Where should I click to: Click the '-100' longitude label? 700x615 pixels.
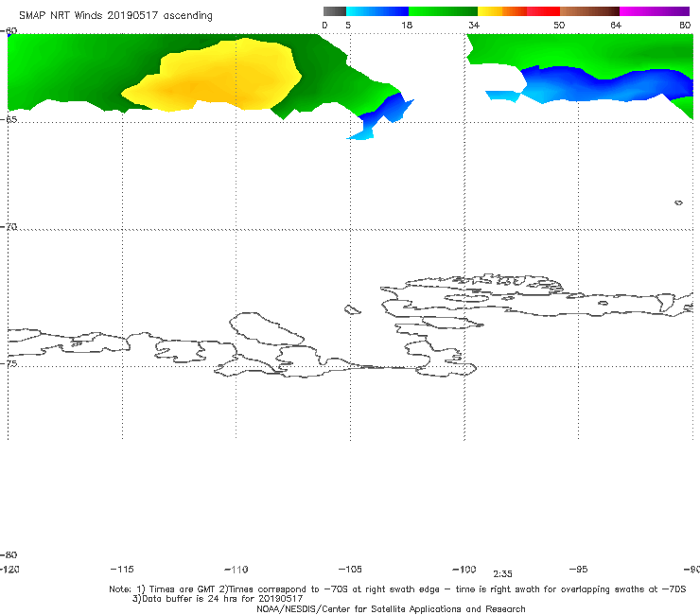pyautogui.click(x=464, y=569)
